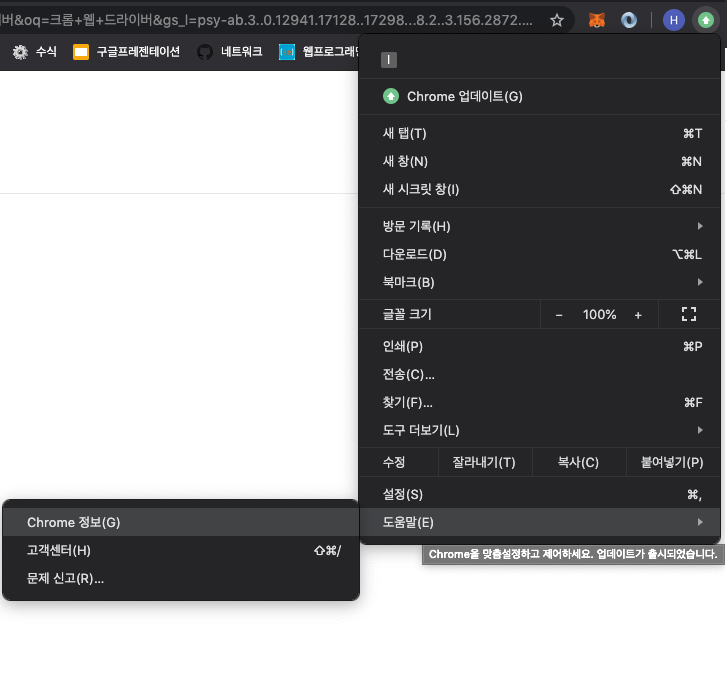Select Chrome 정보(G) in the submenu
This screenshot has height=692, width=727.
(x=181, y=522)
